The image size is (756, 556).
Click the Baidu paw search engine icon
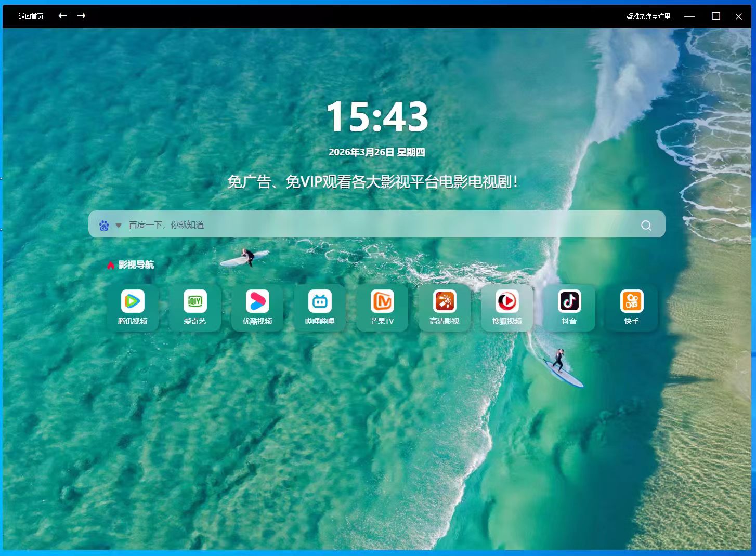click(104, 225)
